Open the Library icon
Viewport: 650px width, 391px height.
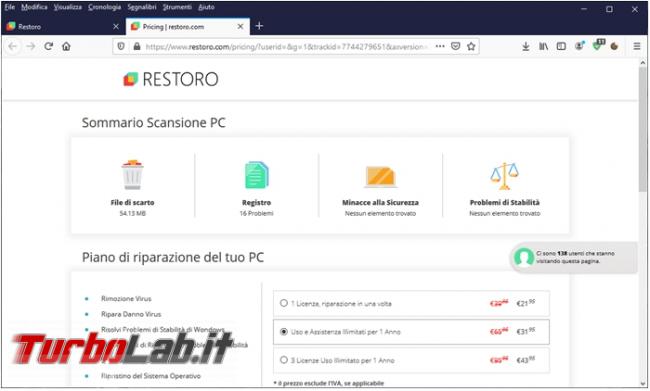pyautogui.click(x=543, y=46)
